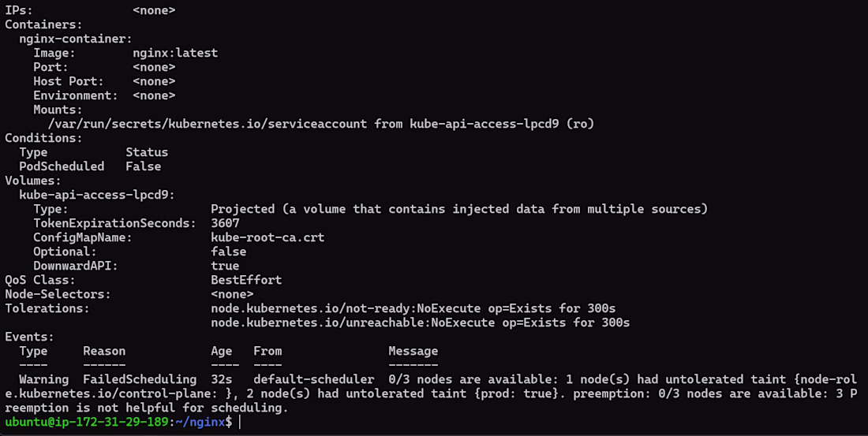Click the default-scheduler source text

(314, 379)
